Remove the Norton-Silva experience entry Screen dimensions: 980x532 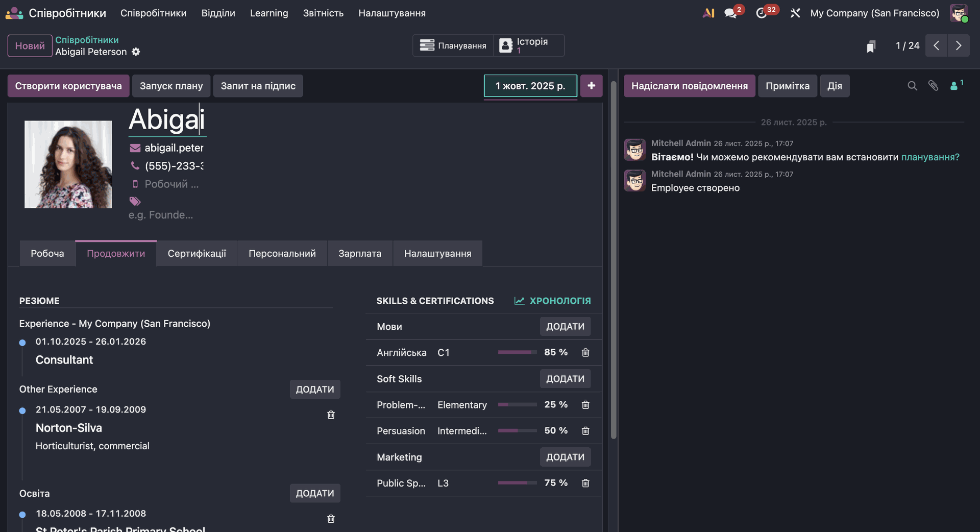[331, 415]
